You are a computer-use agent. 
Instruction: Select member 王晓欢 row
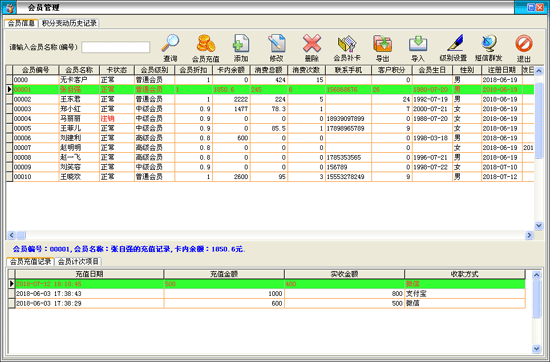[x=270, y=177]
